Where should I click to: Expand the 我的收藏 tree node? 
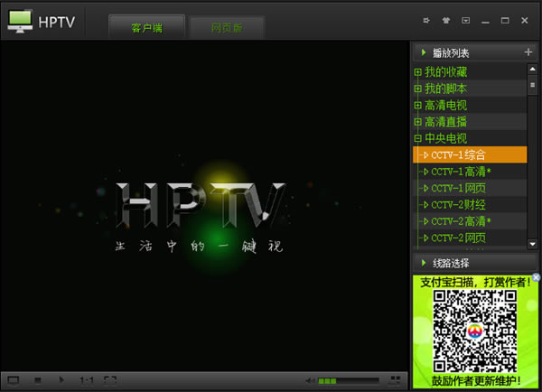pos(417,72)
